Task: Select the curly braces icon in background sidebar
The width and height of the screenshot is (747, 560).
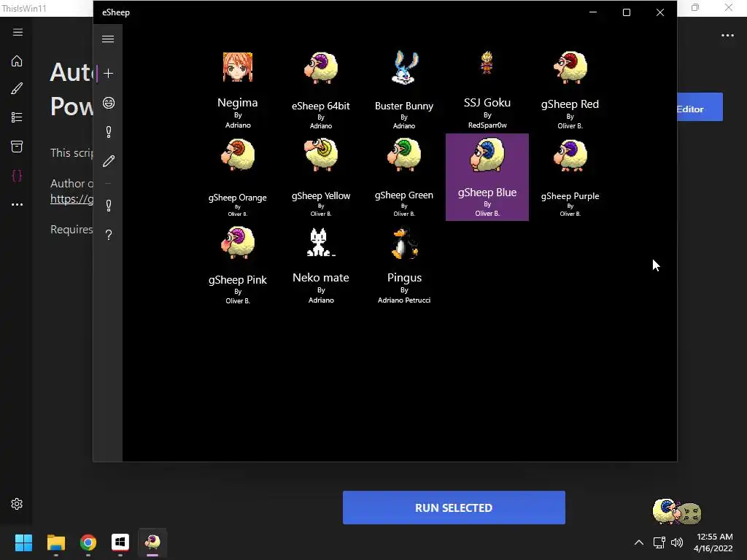Action: (17, 176)
